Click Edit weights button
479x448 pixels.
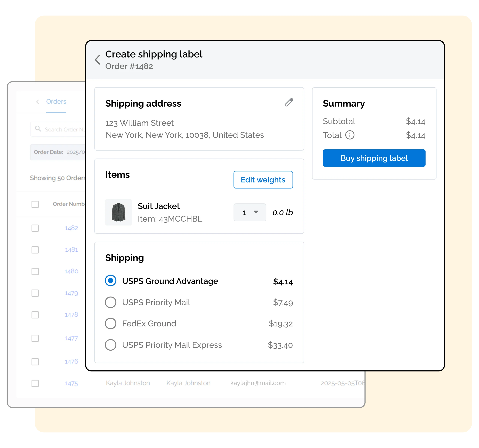click(x=263, y=179)
